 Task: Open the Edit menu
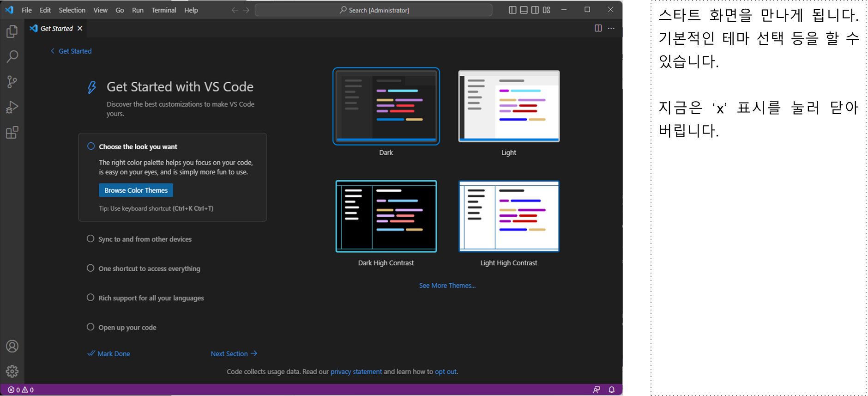coord(45,10)
